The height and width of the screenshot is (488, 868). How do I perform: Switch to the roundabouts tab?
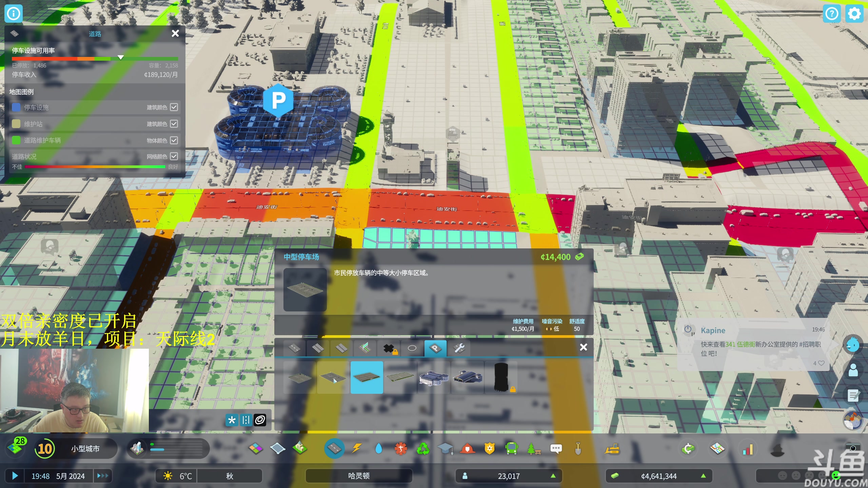[412, 348]
